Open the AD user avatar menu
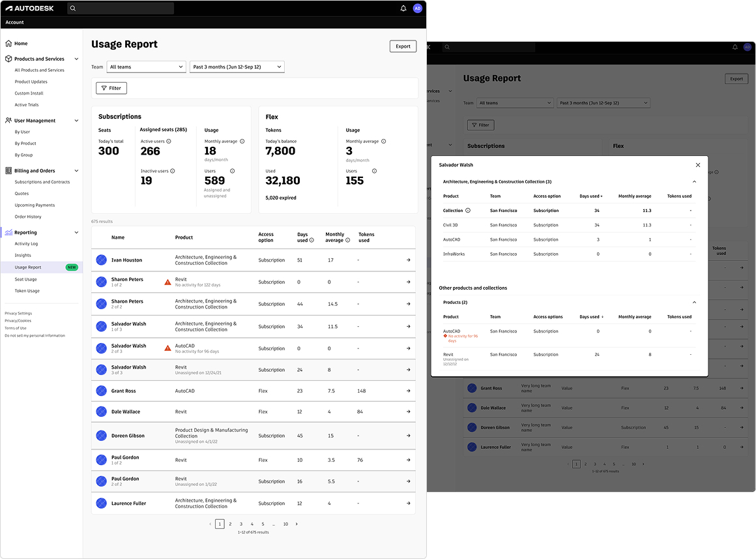 [418, 8]
